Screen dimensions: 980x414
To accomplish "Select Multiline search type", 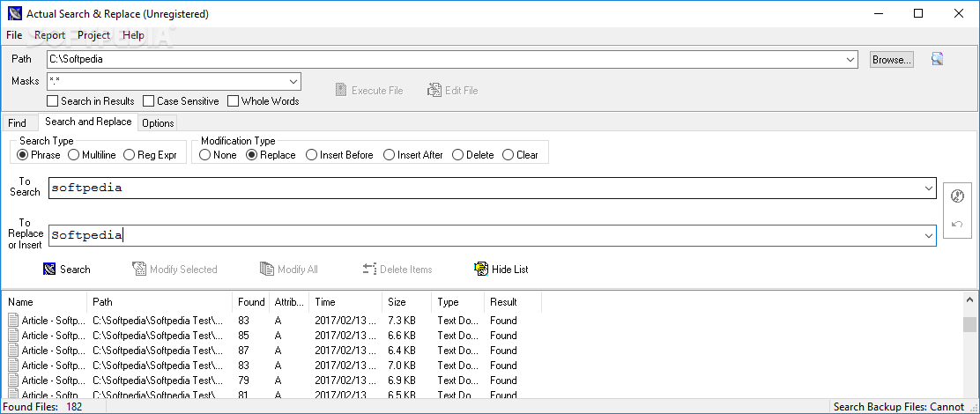I will pyautogui.click(x=92, y=155).
